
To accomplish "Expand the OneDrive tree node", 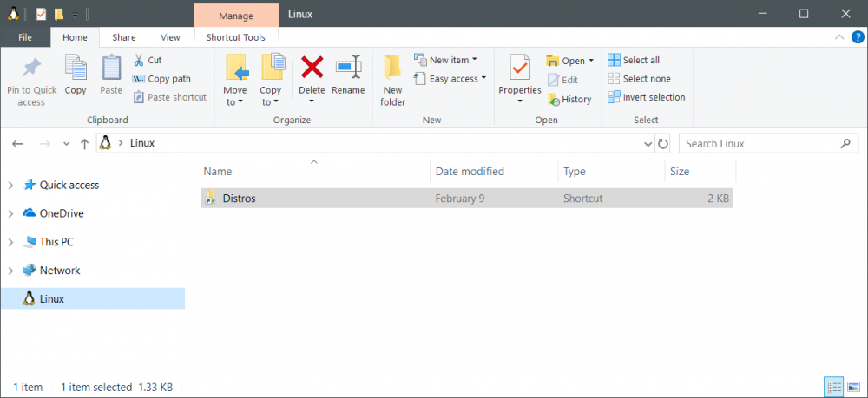I will [x=10, y=213].
